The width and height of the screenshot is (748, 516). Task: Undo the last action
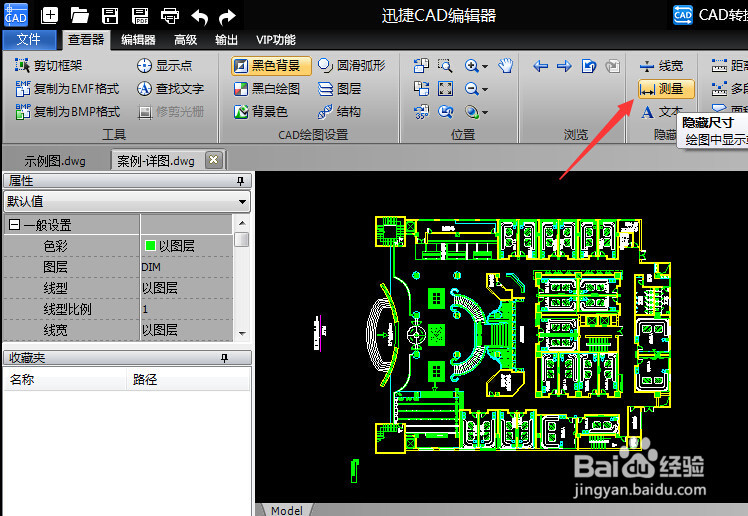pyautogui.click(x=199, y=17)
